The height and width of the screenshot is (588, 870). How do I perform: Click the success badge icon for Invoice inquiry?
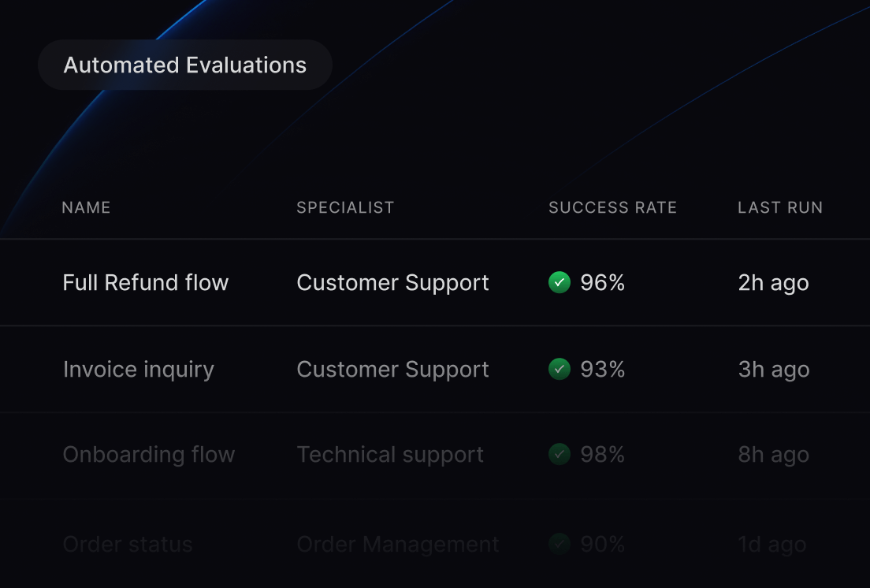click(x=560, y=369)
